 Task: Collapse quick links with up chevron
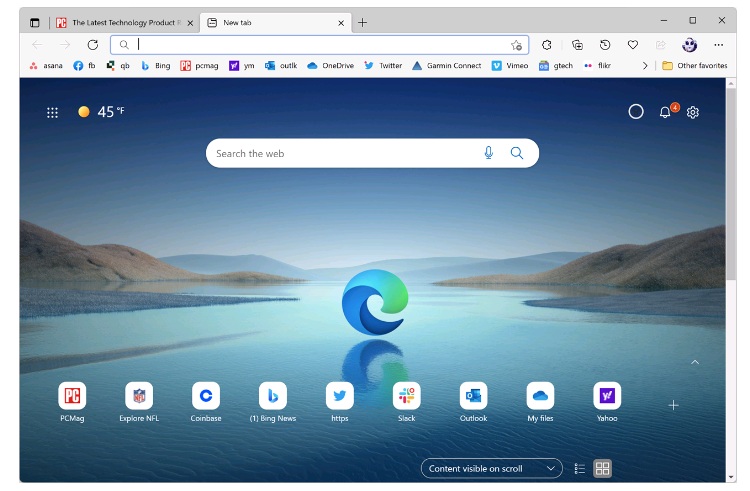[695, 362]
